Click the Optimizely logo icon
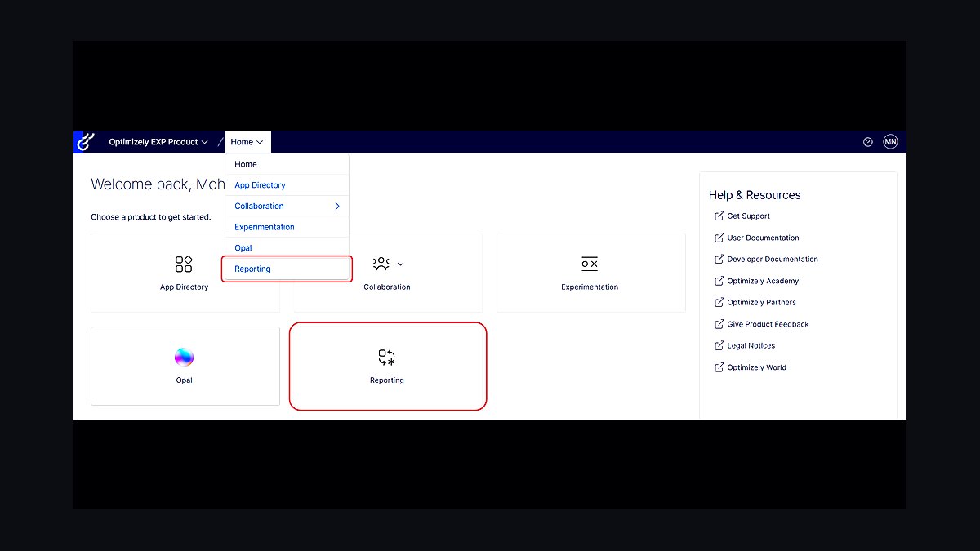Screen dimensions: 980x551 pyautogui.click(x=85, y=142)
